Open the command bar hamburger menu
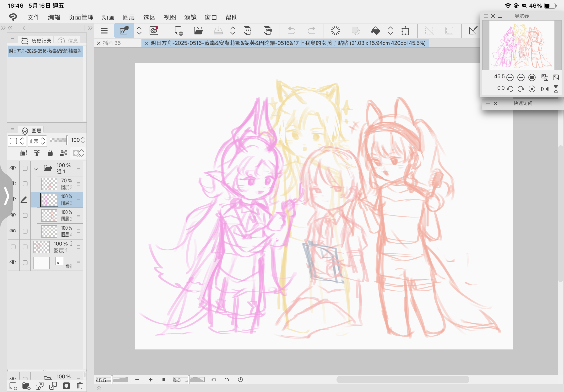 104,31
